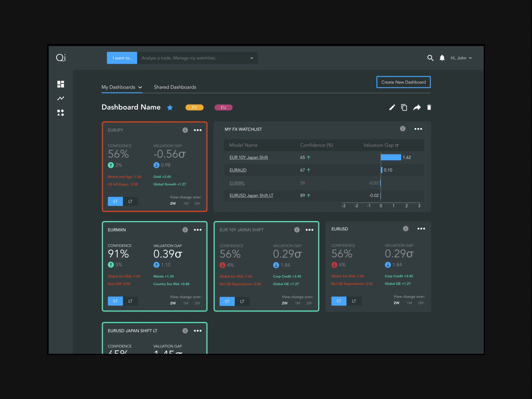Open the models shapes icon in the sidebar
Screen dimensions: 532x399
click(61, 113)
